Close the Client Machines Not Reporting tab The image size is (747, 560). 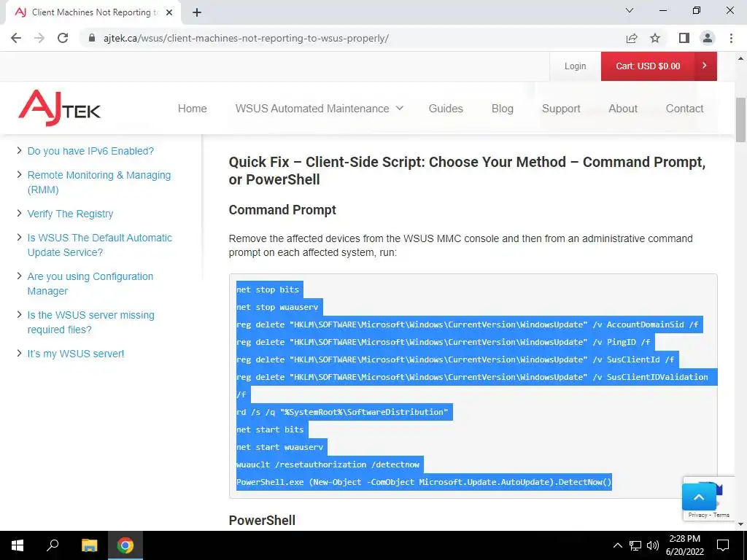point(169,12)
